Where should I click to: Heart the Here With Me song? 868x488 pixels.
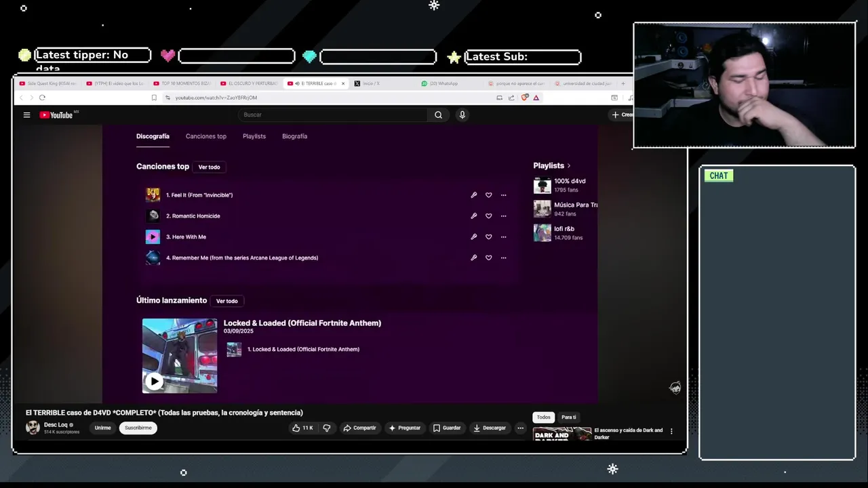(x=488, y=237)
